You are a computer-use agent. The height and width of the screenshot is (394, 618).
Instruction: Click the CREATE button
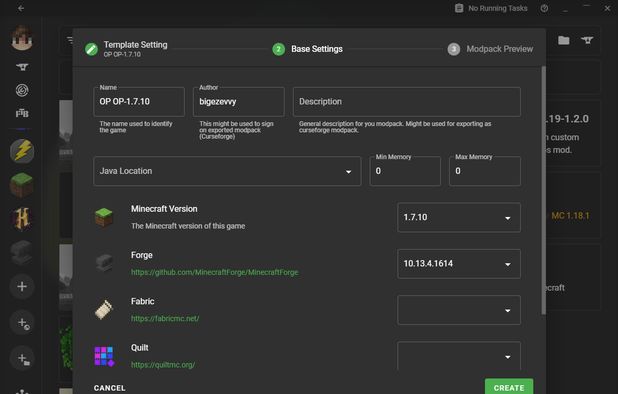coord(509,387)
